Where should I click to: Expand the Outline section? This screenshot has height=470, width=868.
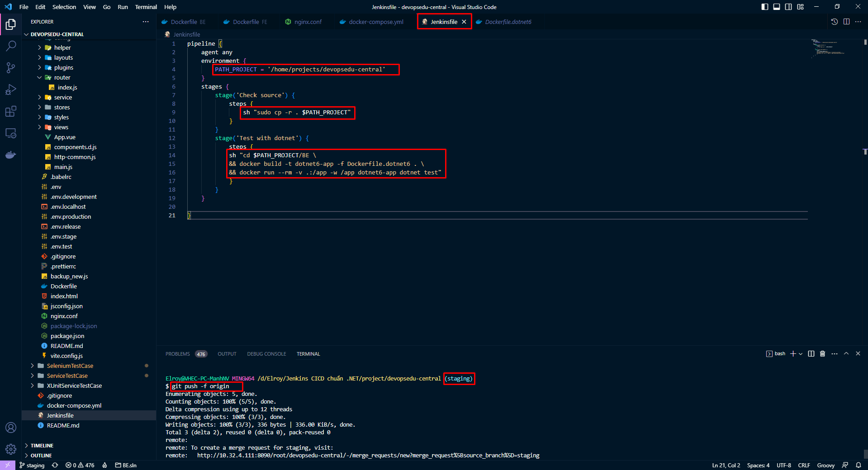coord(89,456)
